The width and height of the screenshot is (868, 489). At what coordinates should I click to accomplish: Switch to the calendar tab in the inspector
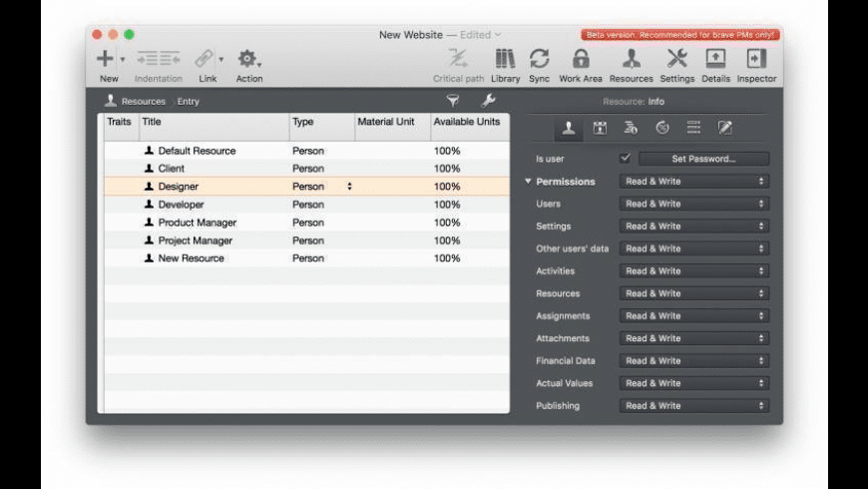coord(600,128)
